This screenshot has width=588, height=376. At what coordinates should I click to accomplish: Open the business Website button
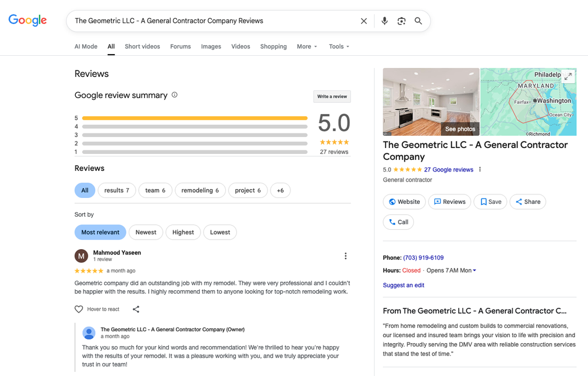tap(405, 202)
